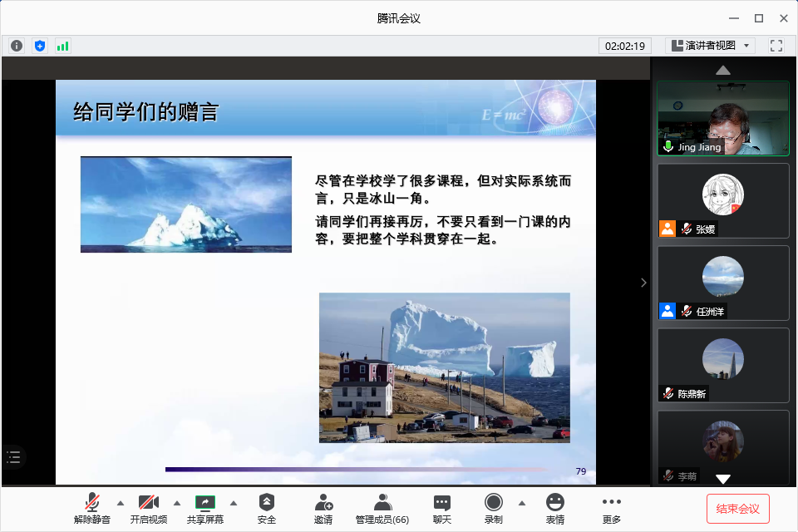The height and width of the screenshot is (532, 798).
Task: Click 共享屏幕 to share screen
Action: [204, 508]
